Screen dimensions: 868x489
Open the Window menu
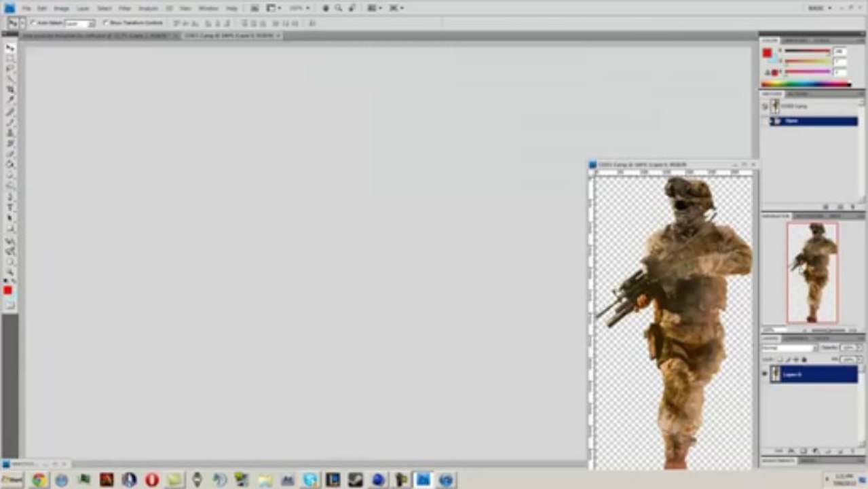coord(208,8)
